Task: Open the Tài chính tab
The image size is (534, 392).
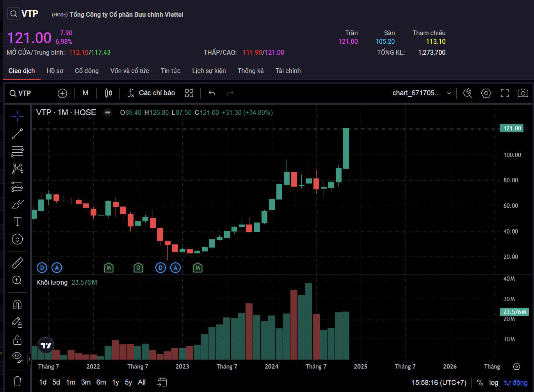Action: click(x=288, y=71)
